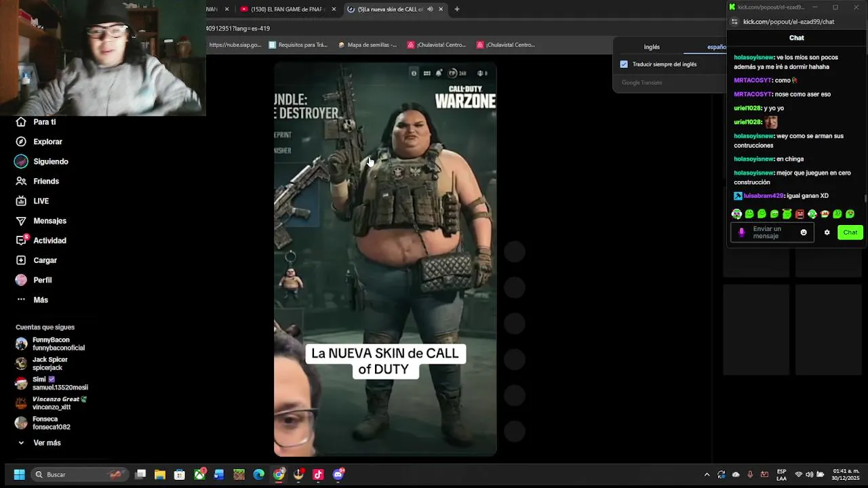
Task: Open the nube.siap.go bookmark
Action: click(x=235, y=45)
